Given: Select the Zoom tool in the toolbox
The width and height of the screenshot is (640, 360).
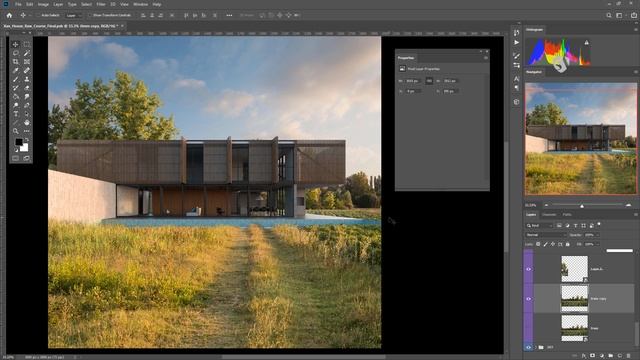Looking at the screenshot, I should click(16, 131).
